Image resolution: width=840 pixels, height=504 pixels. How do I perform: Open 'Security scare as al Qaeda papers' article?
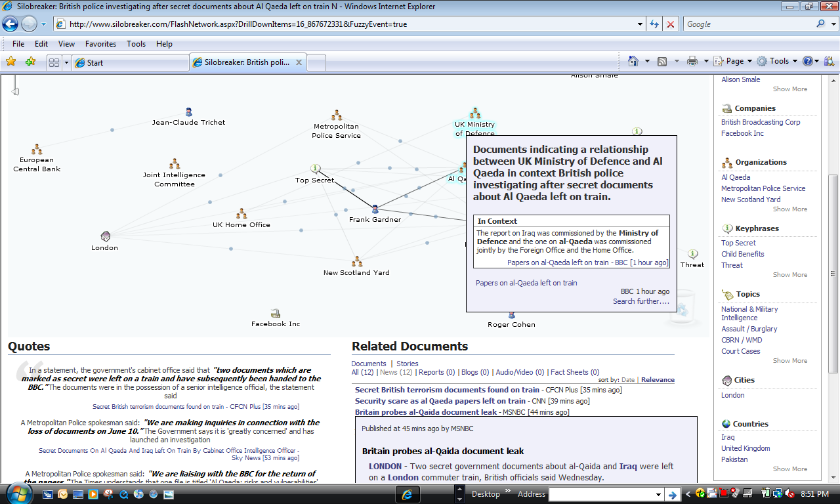tap(440, 401)
